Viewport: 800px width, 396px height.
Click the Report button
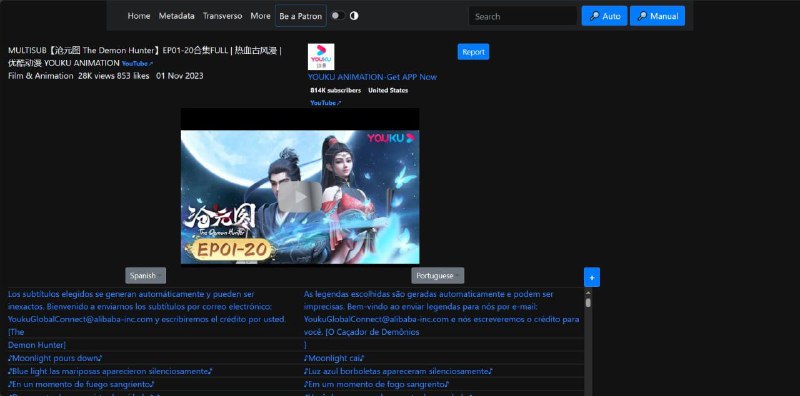[x=473, y=52]
